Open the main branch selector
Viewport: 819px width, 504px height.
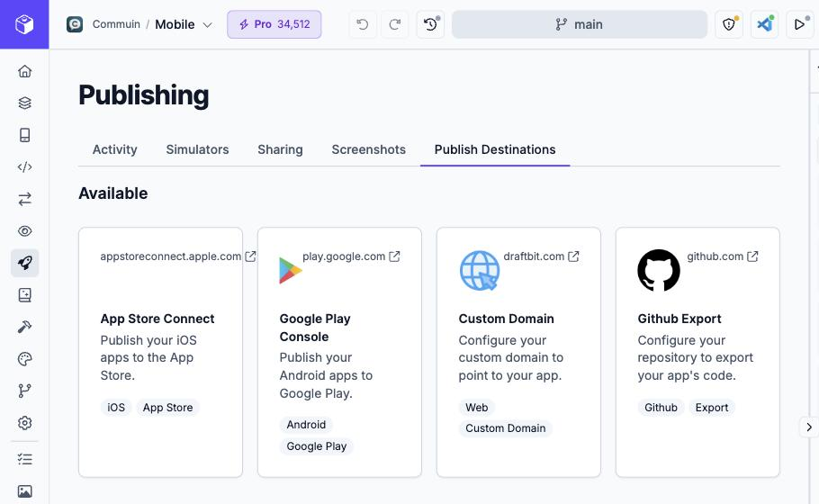580,24
